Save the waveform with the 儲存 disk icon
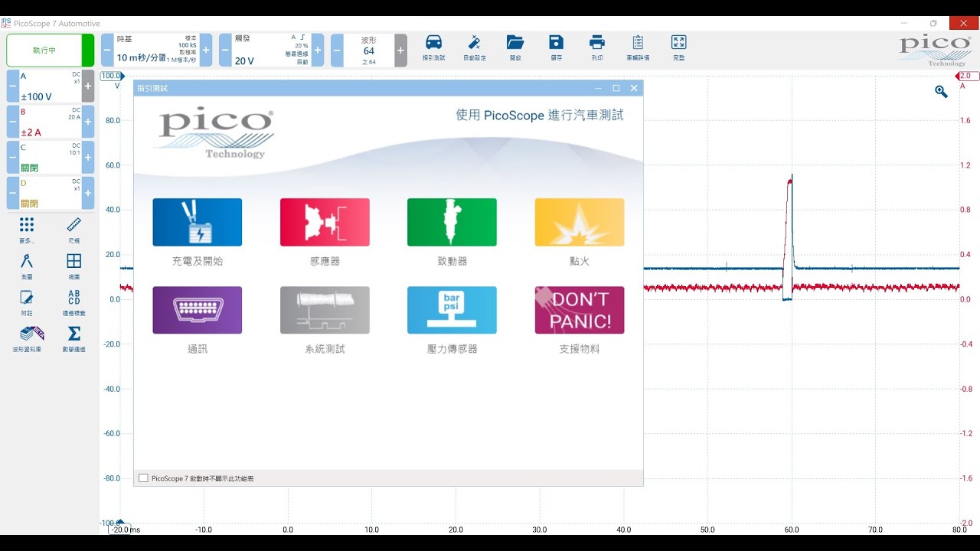The height and width of the screenshot is (551, 980). click(x=556, y=47)
